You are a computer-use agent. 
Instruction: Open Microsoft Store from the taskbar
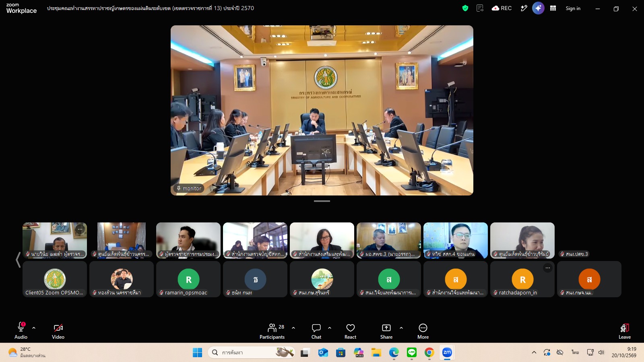pos(341,353)
